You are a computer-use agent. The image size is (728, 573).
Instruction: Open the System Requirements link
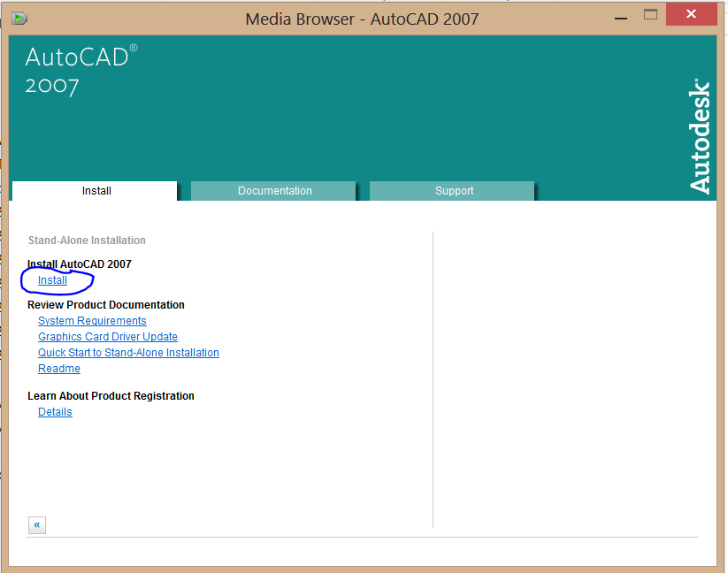pos(92,321)
